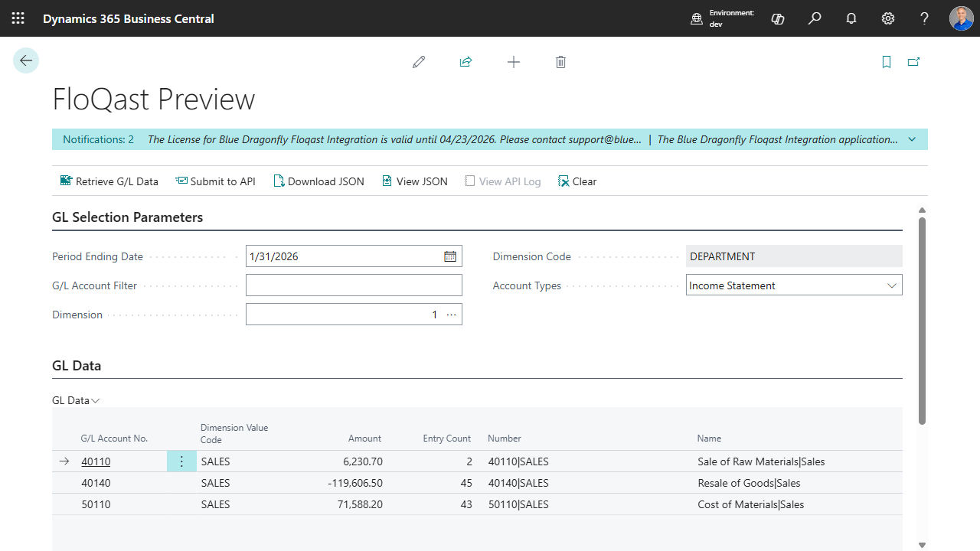Viewport: 980px width, 551px height.
Task: Go back using the back arrow
Action: coord(26,60)
